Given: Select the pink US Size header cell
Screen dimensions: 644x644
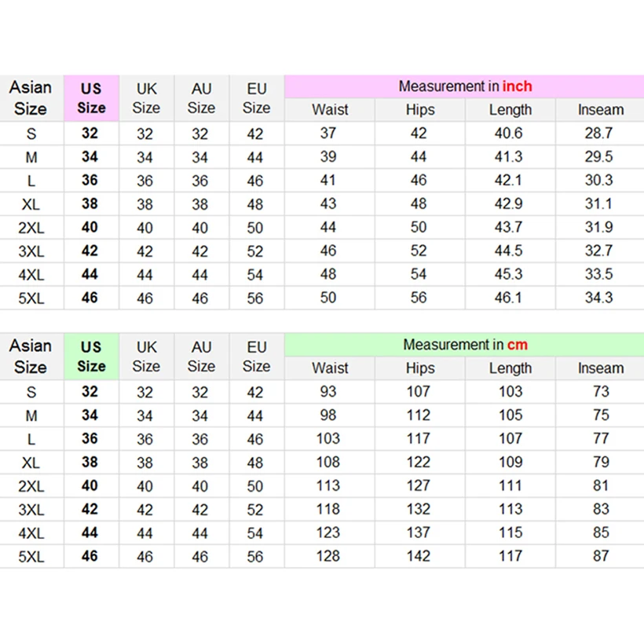Looking at the screenshot, I should click(x=91, y=99).
